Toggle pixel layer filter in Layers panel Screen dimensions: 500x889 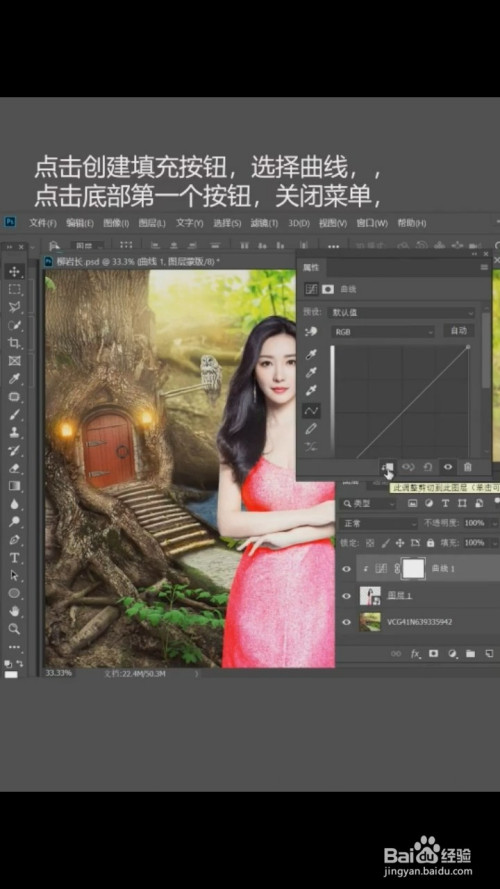[412, 503]
